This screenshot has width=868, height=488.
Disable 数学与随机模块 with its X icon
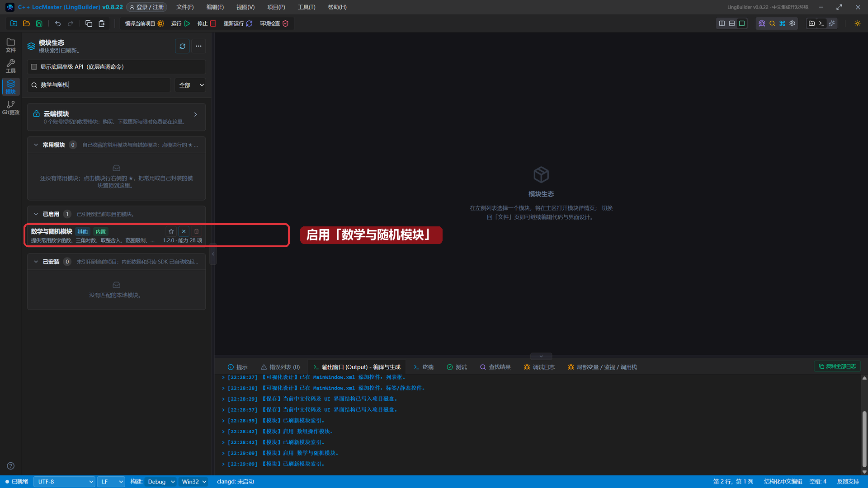click(184, 231)
